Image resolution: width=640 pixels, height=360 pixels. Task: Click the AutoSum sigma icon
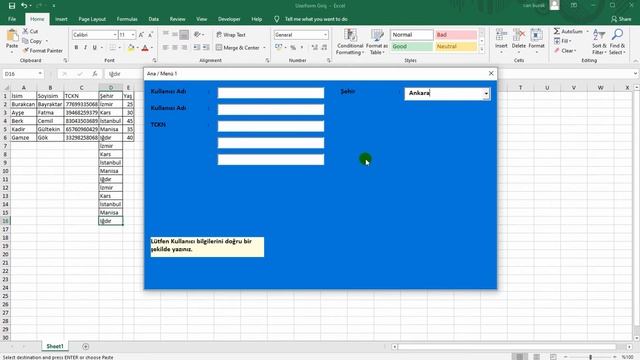pyautogui.click(x=557, y=31)
